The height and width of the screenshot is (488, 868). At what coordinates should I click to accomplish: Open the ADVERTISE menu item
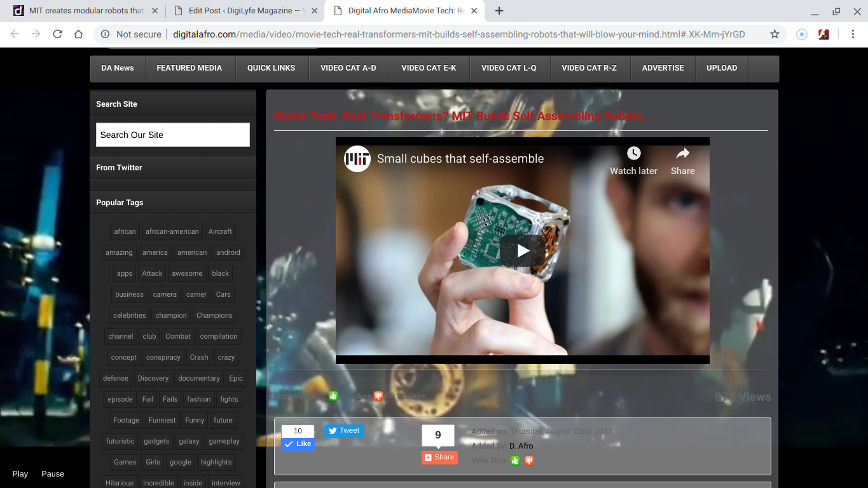tap(663, 68)
